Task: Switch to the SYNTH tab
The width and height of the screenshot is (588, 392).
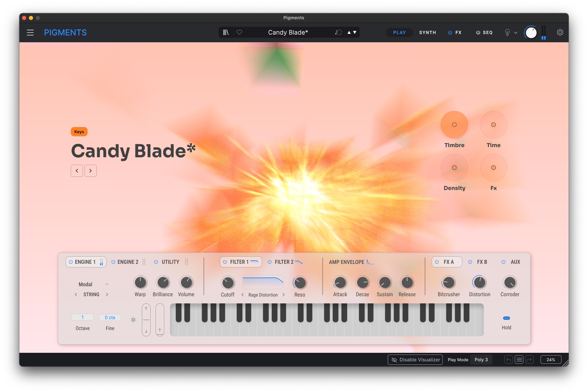Action: pyautogui.click(x=427, y=32)
